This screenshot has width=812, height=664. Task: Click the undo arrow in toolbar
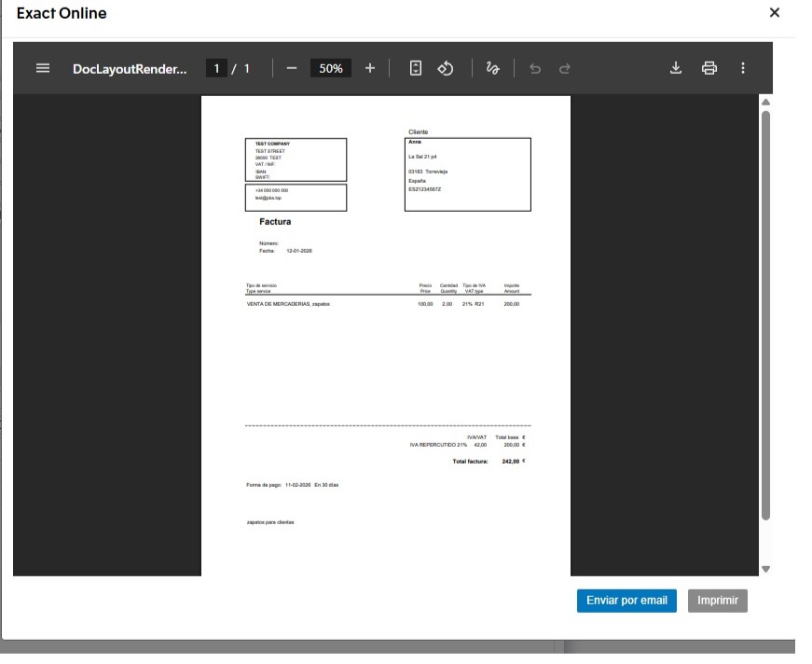coord(535,68)
